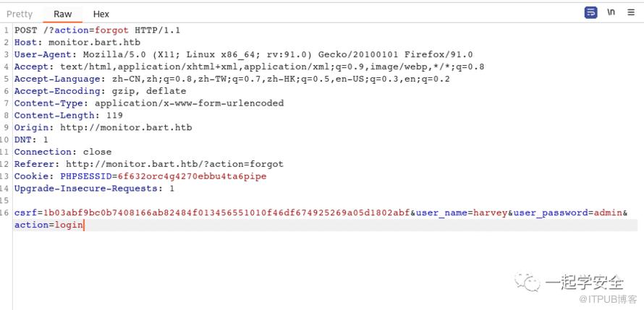Click the user_name value harvey
644x310 pixels.
click(x=490, y=213)
